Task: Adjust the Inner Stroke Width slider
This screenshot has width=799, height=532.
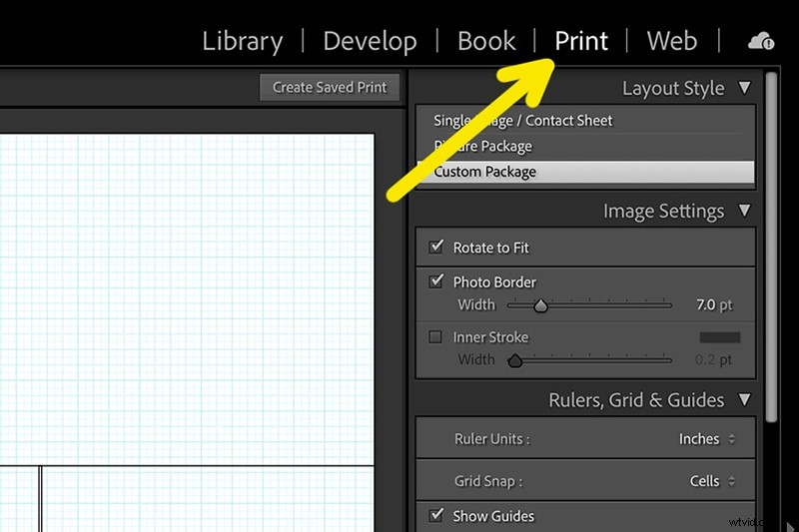Action: pos(515,360)
